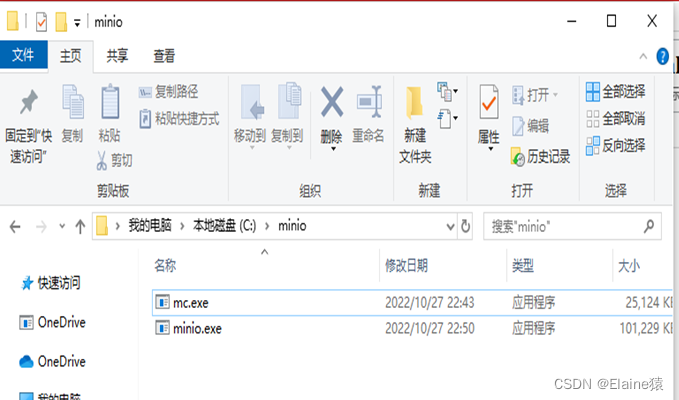Sort by Type (类型) column
The width and height of the screenshot is (679, 400).
[x=523, y=265]
